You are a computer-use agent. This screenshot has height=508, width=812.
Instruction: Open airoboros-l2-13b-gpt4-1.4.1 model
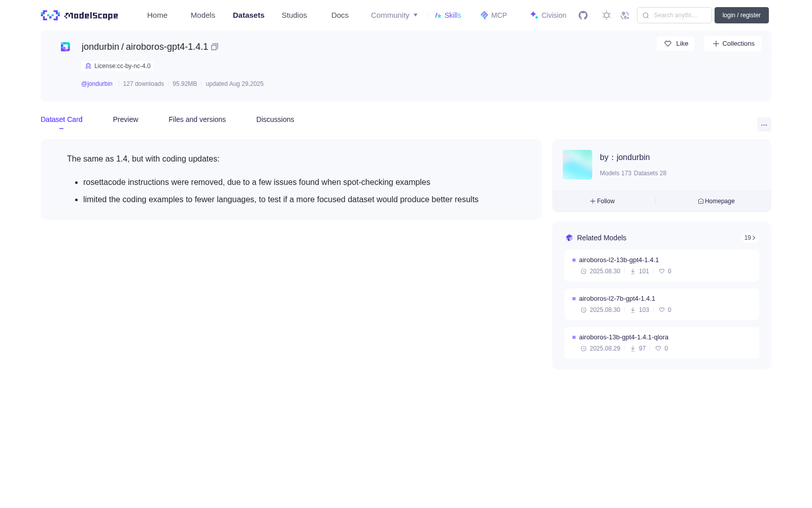[x=619, y=260]
